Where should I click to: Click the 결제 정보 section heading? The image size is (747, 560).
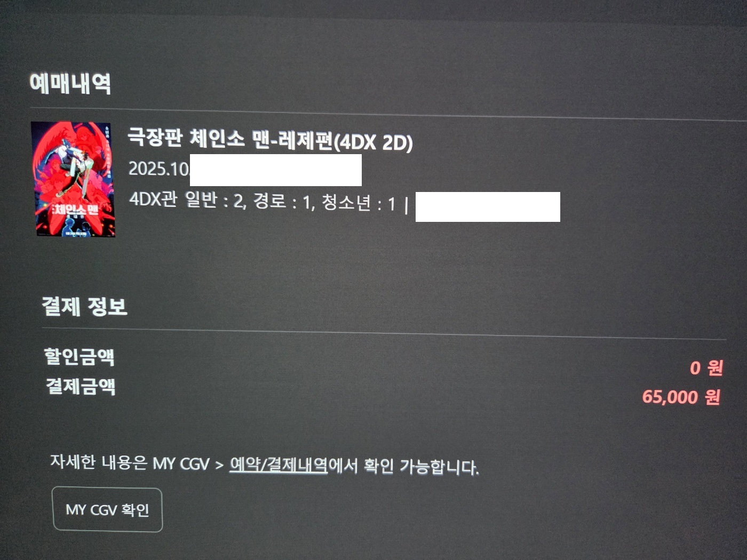tap(85, 306)
